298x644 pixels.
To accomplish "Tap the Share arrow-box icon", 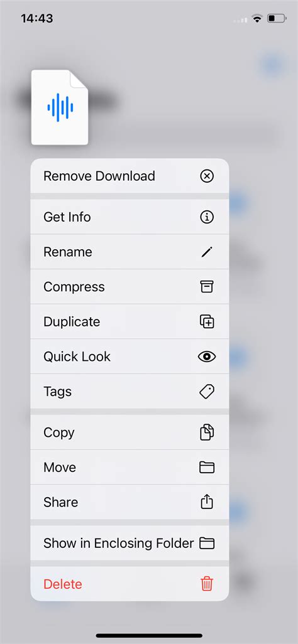I will (x=207, y=502).
